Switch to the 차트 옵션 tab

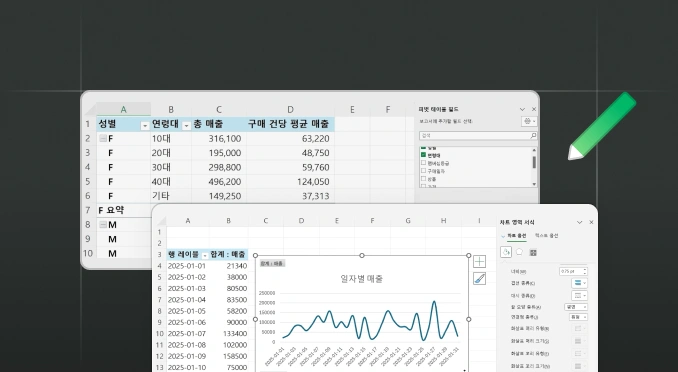pyautogui.click(x=516, y=236)
